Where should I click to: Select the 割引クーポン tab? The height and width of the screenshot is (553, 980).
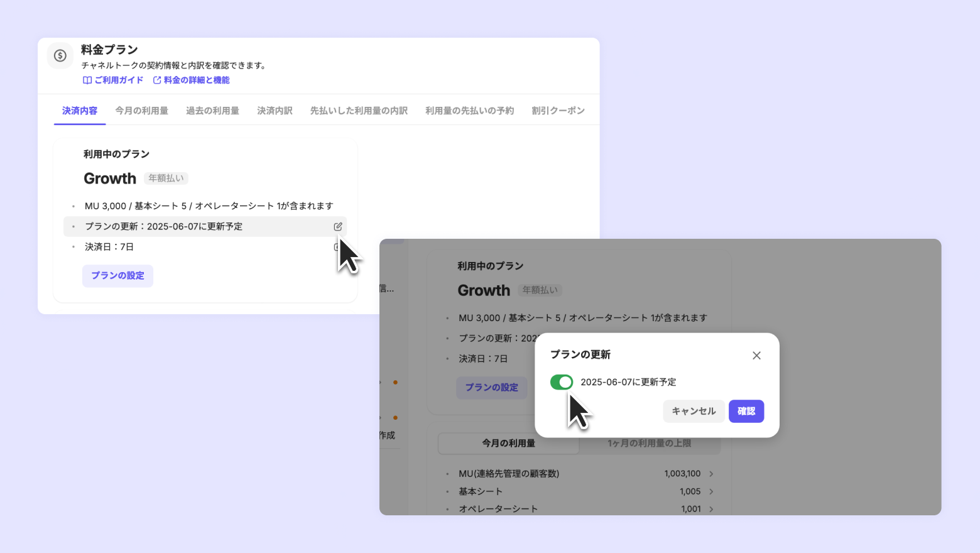[558, 111]
